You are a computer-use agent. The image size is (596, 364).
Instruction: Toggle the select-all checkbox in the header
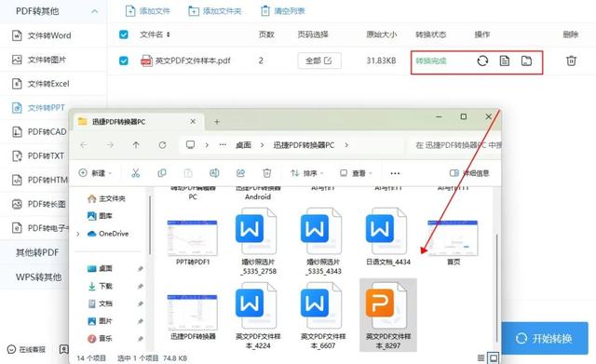click(124, 34)
